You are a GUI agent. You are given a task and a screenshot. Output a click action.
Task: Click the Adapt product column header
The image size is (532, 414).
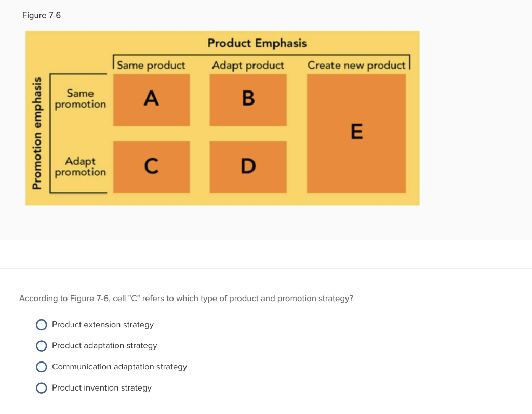(247, 65)
